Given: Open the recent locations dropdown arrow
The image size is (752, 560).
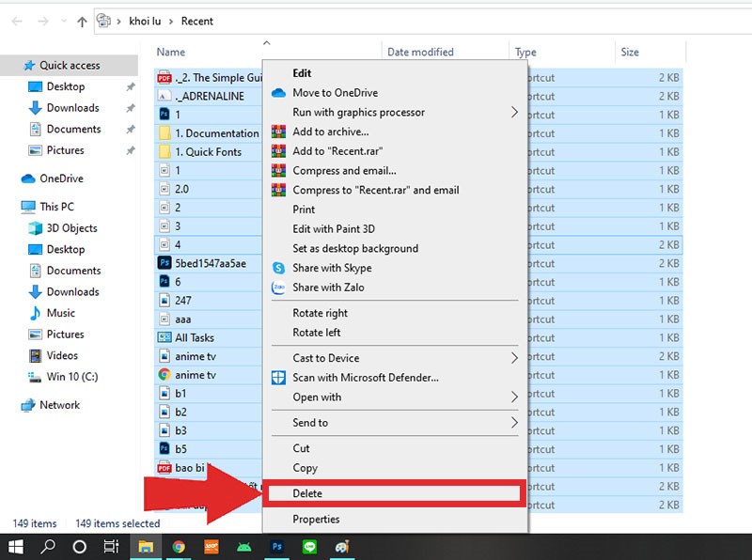Looking at the screenshot, I should [64, 21].
